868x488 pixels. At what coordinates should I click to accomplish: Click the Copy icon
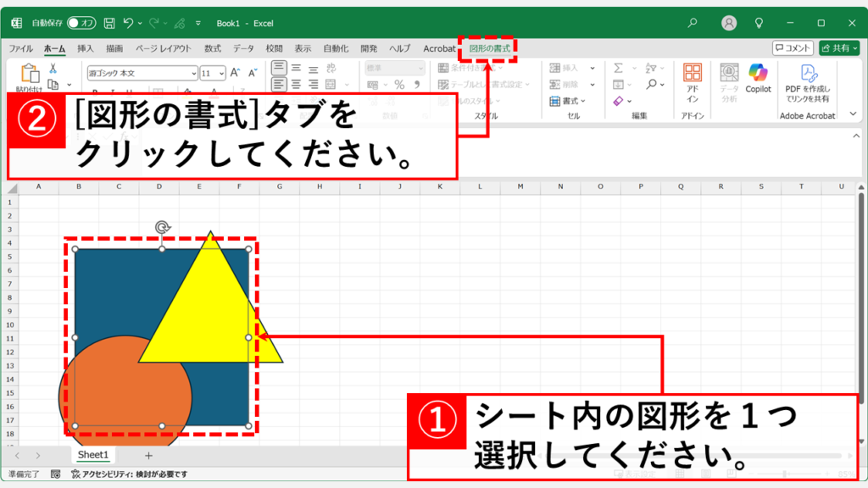pyautogui.click(x=53, y=85)
